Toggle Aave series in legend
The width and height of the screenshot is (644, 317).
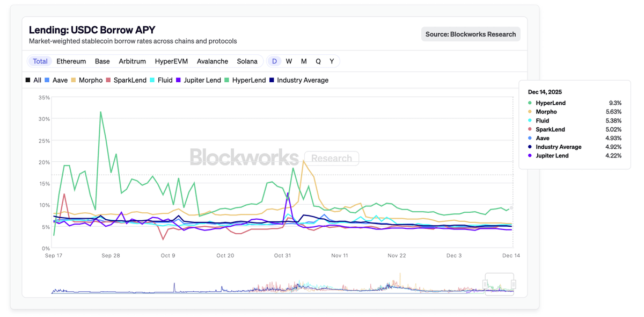[56, 80]
